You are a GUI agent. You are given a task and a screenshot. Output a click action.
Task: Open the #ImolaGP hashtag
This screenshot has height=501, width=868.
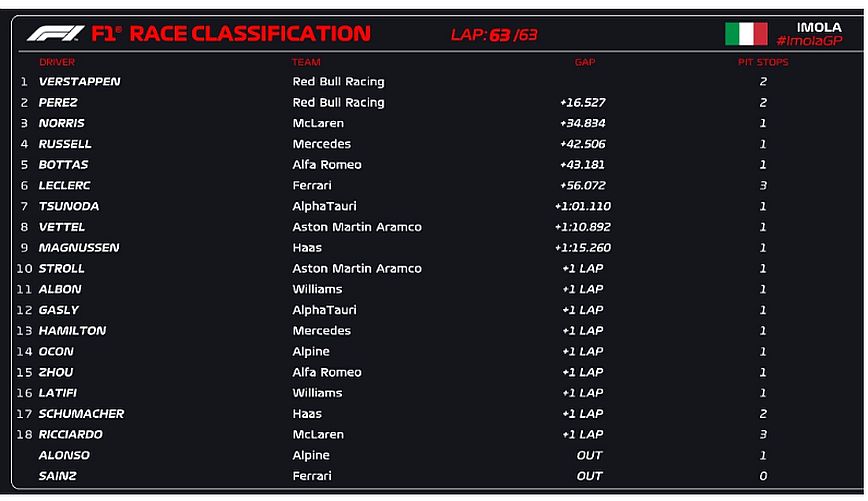[x=809, y=40]
